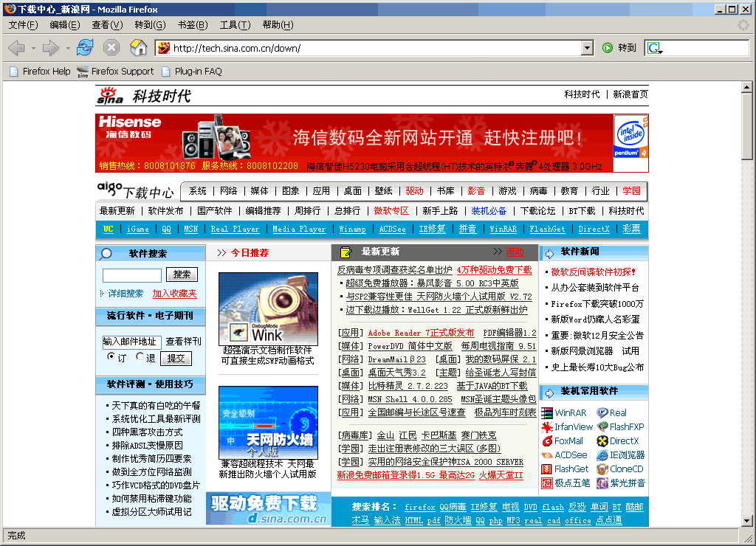This screenshot has width=756, height=546.
Task: Click the 滚动 link in 最新更新 header
Action: pos(515,252)
